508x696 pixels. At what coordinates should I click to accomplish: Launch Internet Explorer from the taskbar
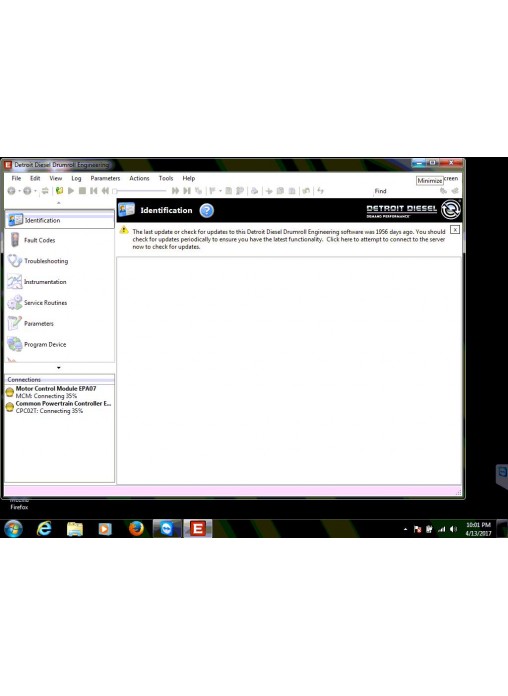coord(44,529)
